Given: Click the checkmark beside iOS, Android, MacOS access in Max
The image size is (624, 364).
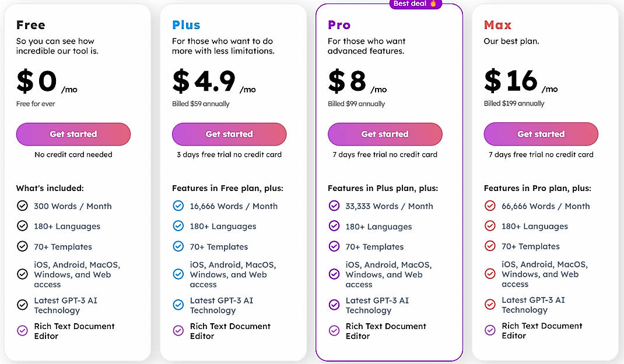Looking at the screenshot, I should pyautogui.click(x=489, y=274).
